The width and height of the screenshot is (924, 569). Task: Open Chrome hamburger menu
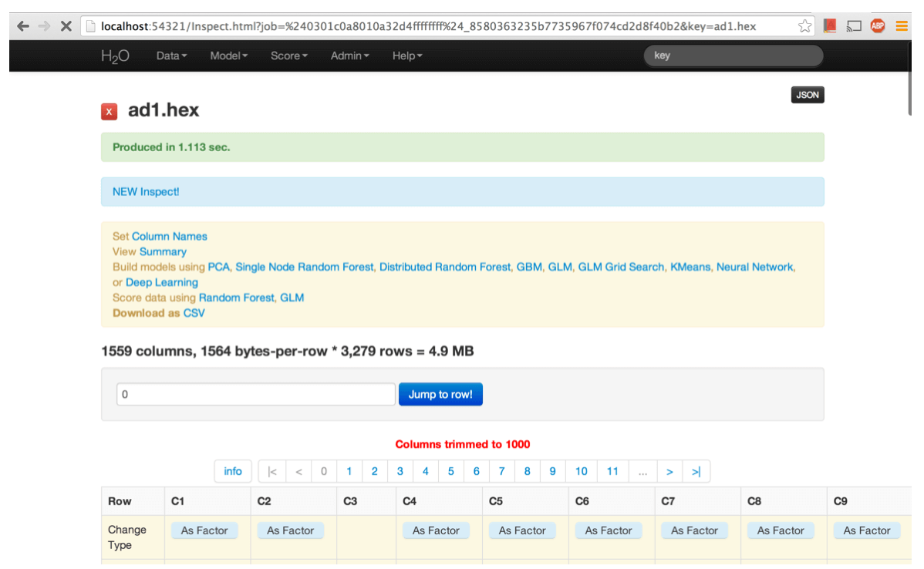(x=901, y=26)
